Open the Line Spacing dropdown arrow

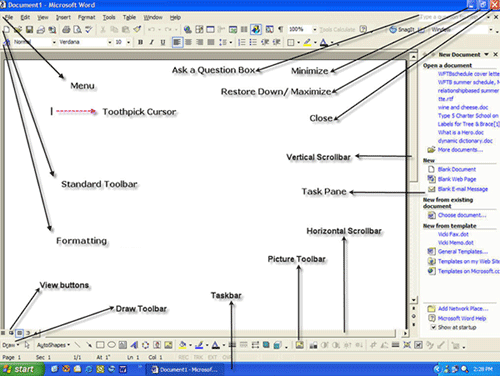[231, 42]
